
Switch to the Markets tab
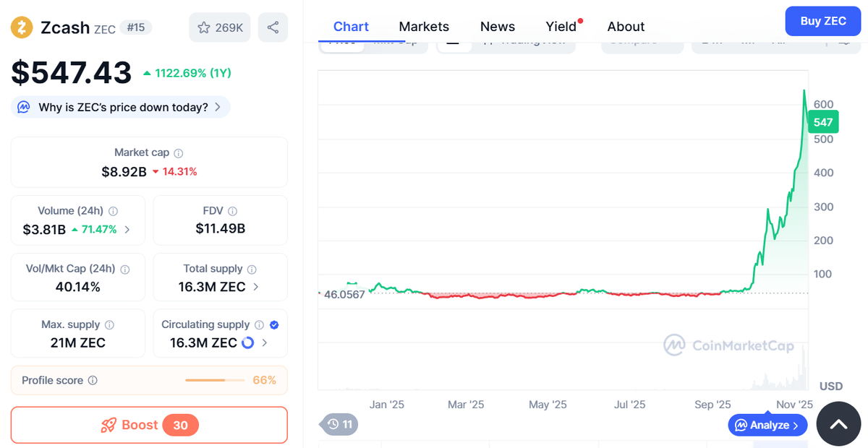[x=424, y=27]
